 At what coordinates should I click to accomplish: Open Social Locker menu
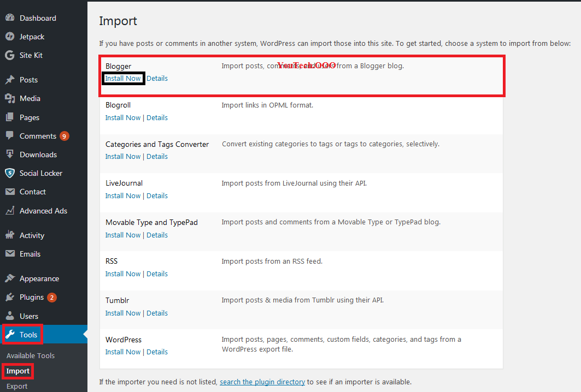(x=41, y=173)
